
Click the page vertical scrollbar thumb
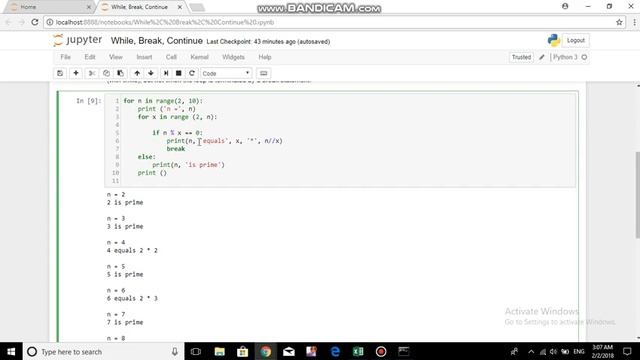(638, 195)
